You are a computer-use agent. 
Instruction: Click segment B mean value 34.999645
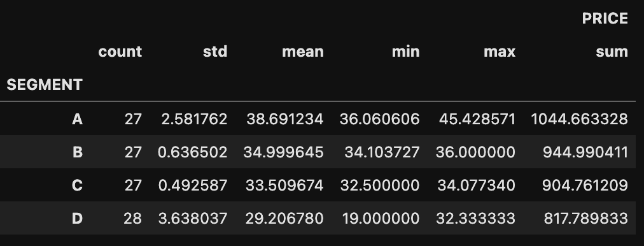point(283,152)
